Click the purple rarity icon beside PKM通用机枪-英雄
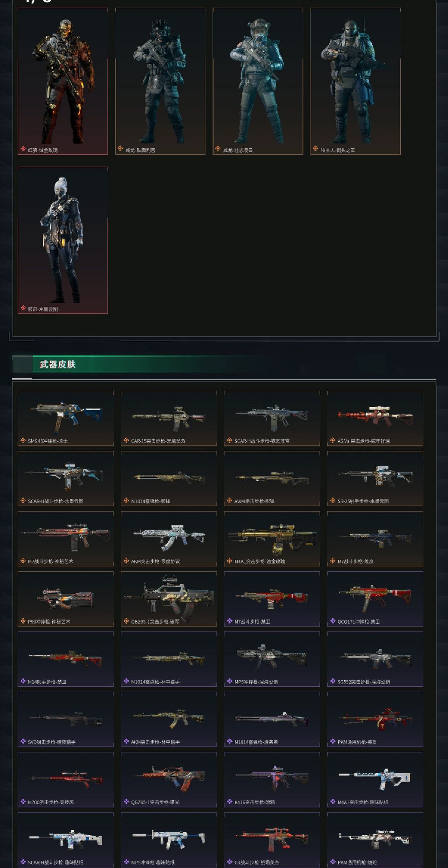Screen dimensions: 448x868 tap(333, 741)
